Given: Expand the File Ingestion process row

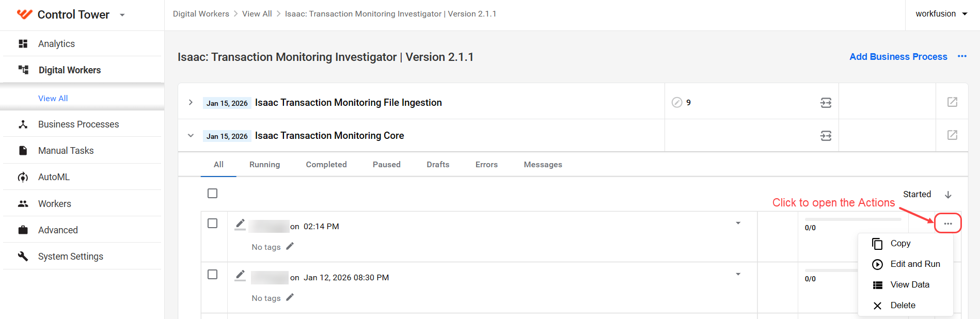Looking at the screenshot, I should coord(191,102).
